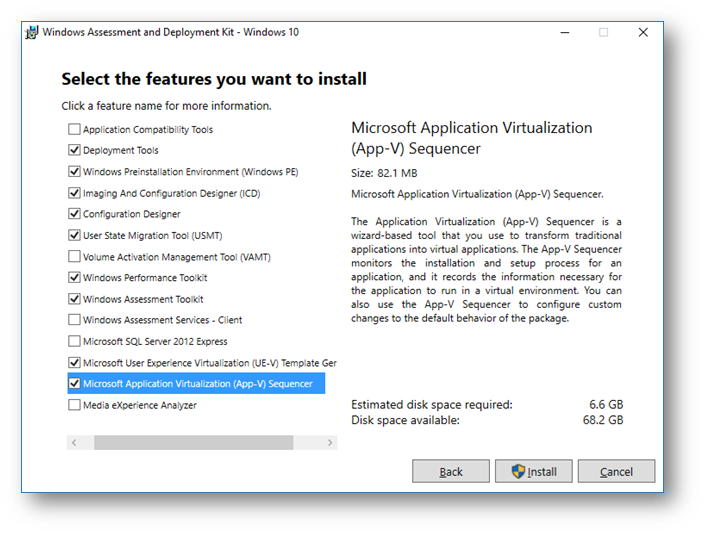Enable Media eXperience Analyzer checkbox
Image resolution: width=706 pixels, height=535 pixels.
(x=74, y=405)
